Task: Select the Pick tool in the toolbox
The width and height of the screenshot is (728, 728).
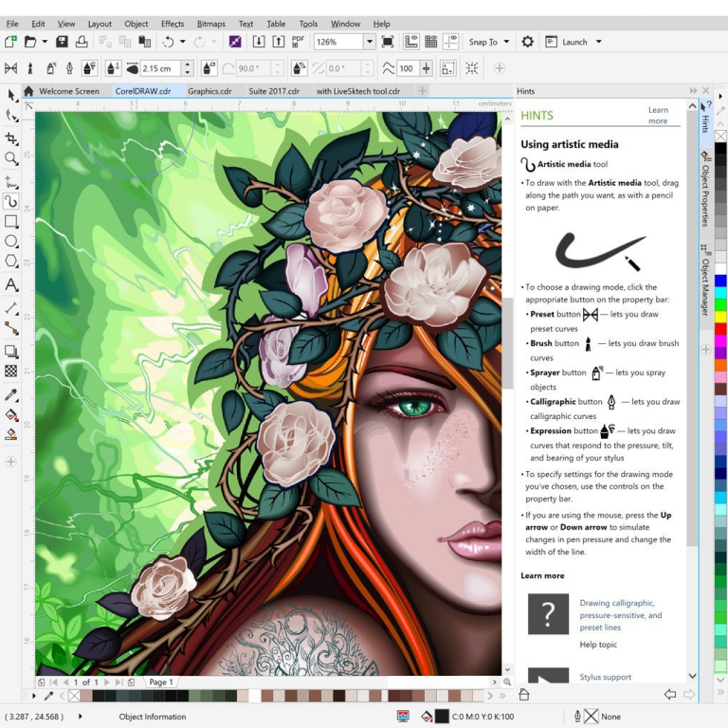Action: coord(11,95)
